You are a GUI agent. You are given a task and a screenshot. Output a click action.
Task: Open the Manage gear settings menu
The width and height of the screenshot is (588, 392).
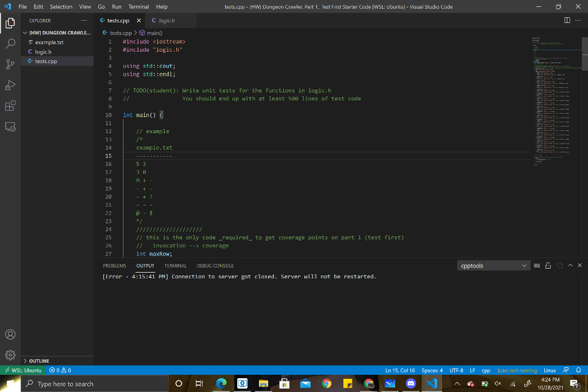click(10, 354)
